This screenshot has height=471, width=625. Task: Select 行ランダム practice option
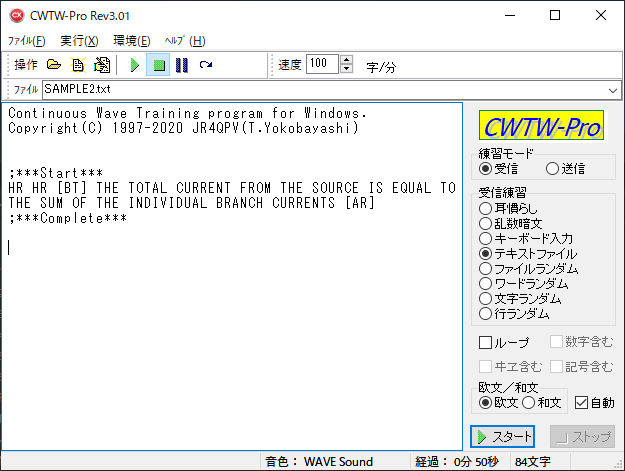[x=514, y=314]
